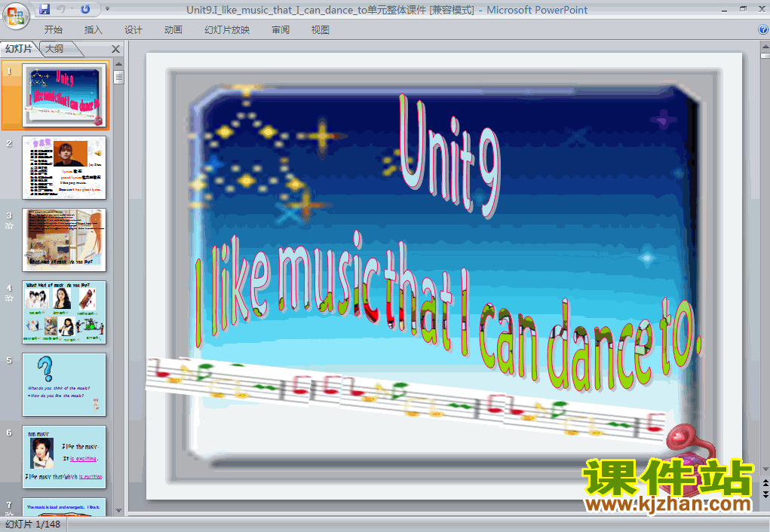Close the slide thumbnail pane
770x532 pixels.
pos(116,49)
